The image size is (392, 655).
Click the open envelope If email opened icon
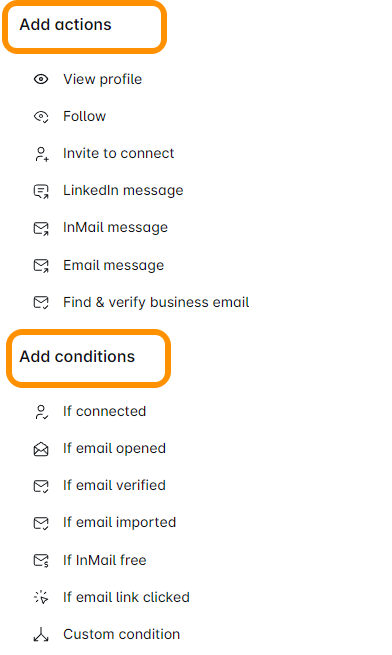41,449
